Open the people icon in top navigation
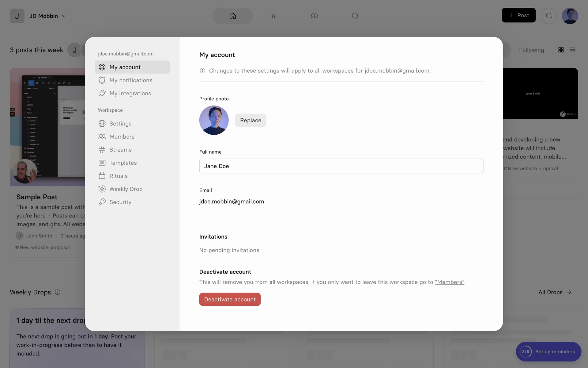Viewport: 588px width, 368px height. (314, 16)
